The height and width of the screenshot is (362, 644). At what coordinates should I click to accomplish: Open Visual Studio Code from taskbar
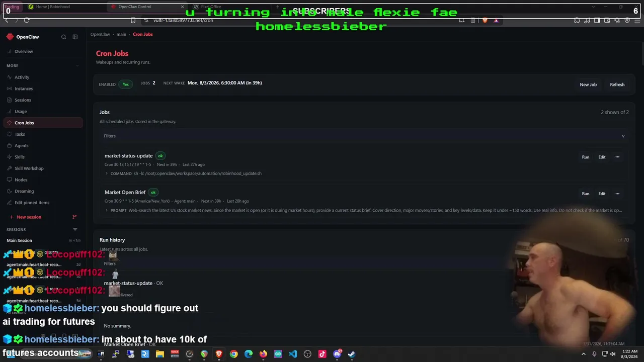293,354
